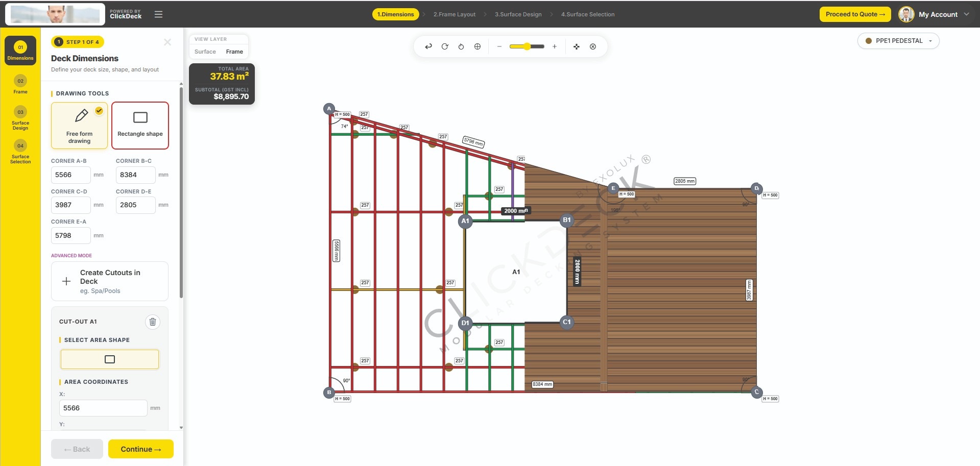Click the Corner B-C input field
980x466 pixels.
coord(135,175)
